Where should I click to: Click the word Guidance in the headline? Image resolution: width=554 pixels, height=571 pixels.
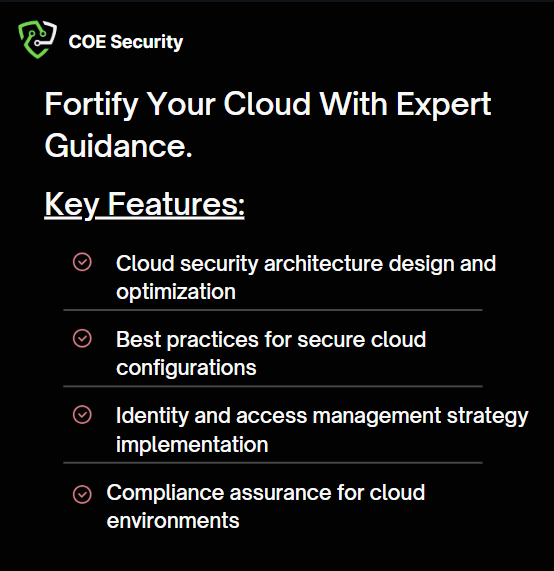(x=118, y=146)
